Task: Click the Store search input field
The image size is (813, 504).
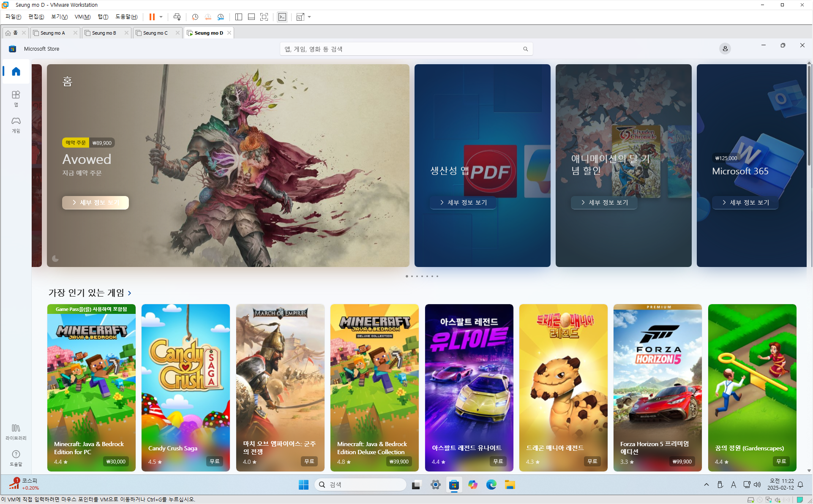Action: tap(401, 49)
